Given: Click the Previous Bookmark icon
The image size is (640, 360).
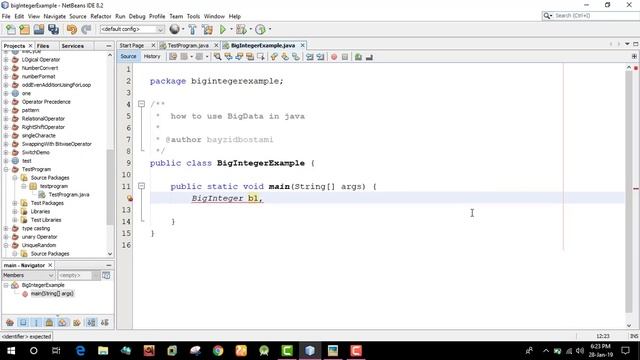Looking at the screenshot, I should 274,57.
